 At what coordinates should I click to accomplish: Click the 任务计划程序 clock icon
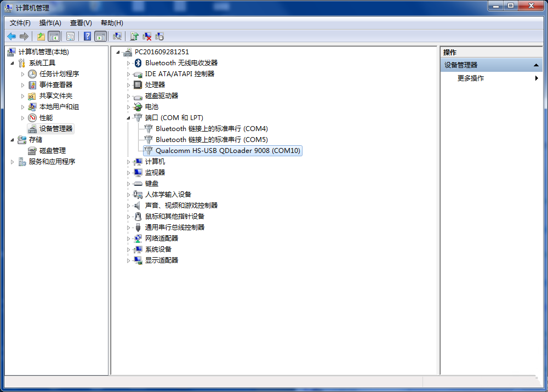(x=32, y=74)
